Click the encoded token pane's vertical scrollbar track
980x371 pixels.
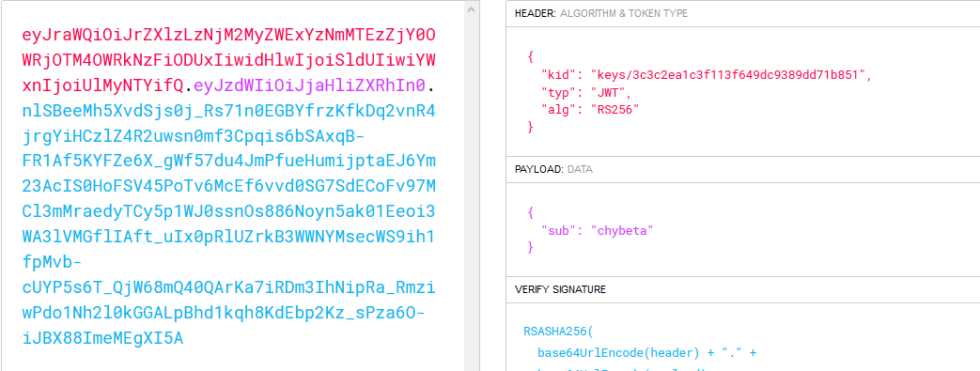pos(472,187)
